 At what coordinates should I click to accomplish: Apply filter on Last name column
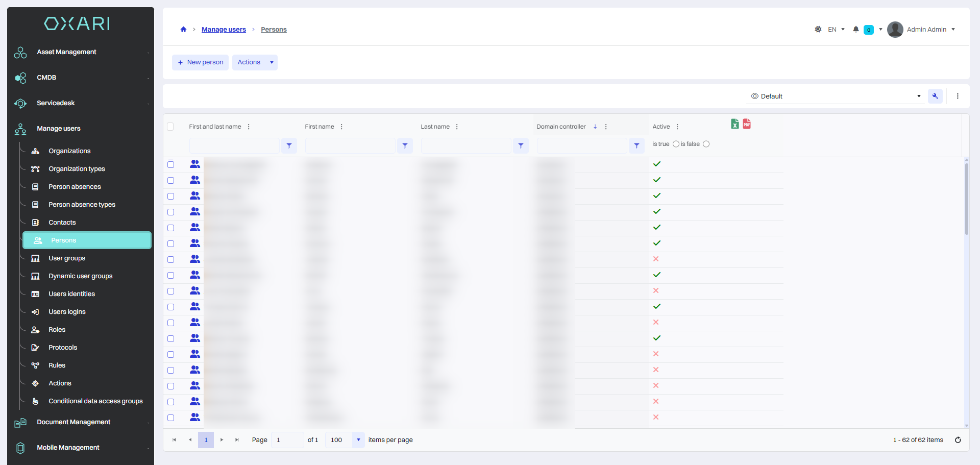[521, 145]
